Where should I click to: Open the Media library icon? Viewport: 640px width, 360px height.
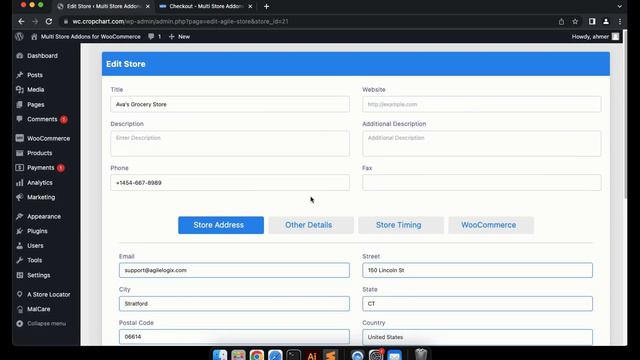pos(20,89)
